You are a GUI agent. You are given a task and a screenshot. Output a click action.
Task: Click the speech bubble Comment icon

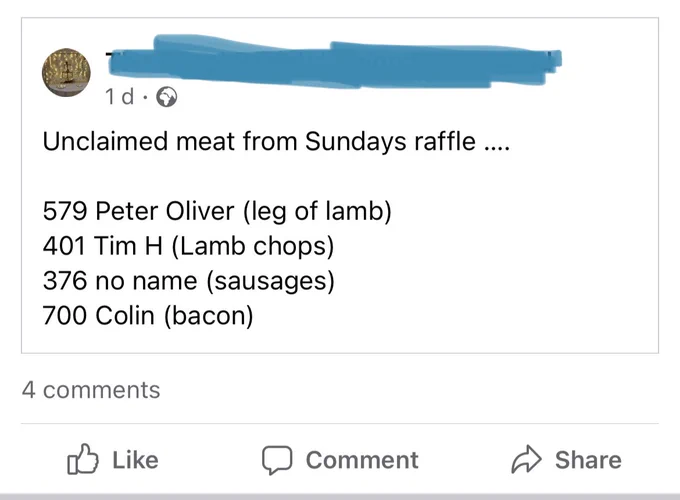pos(277,460)
